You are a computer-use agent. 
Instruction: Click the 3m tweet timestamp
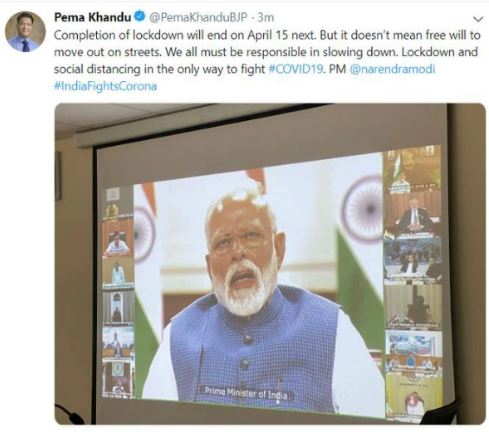[266, 17]
